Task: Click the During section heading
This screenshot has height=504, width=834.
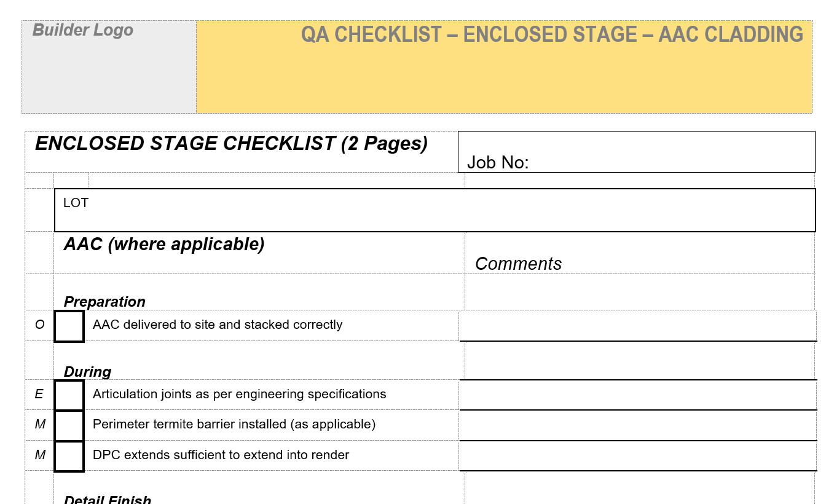Action: tap(88, 372)
